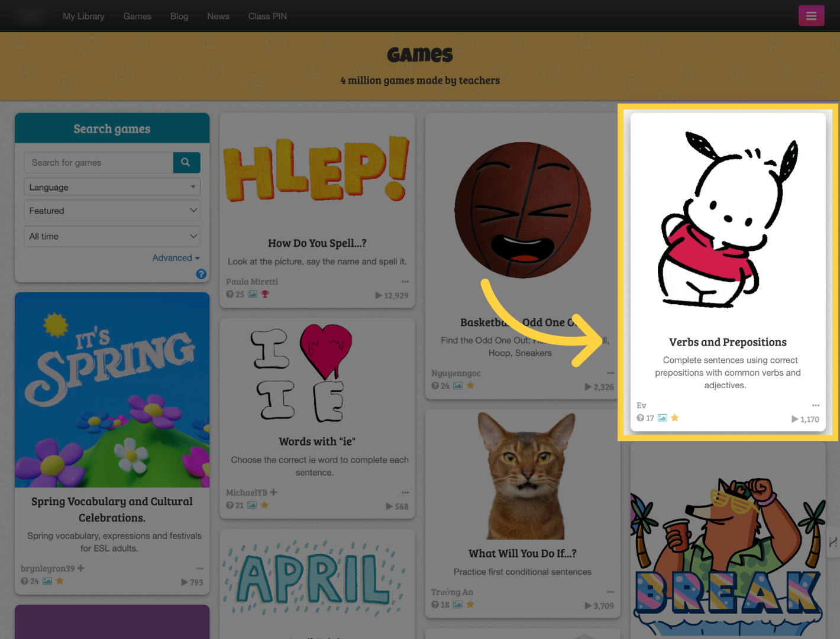Open options dots on What Will You Do If card

click(x=610, y=592)
